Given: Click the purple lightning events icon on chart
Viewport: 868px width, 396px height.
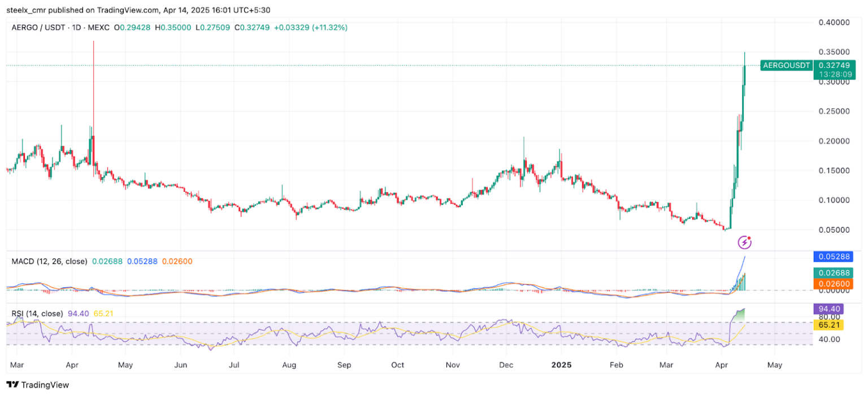Looking at the screenshot, I should [x=744, y=242].
